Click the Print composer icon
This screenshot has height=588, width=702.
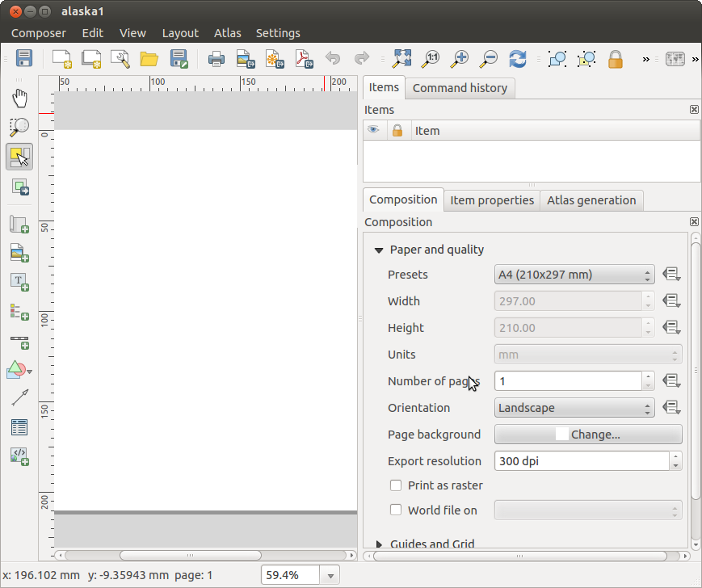click(x=216, y=59)
